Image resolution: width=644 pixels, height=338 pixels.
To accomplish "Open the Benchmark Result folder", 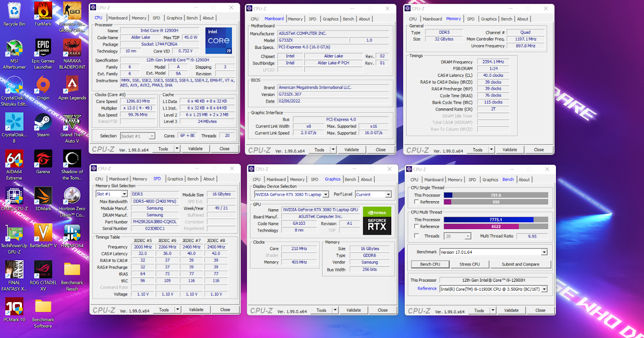I will point(72,276).
